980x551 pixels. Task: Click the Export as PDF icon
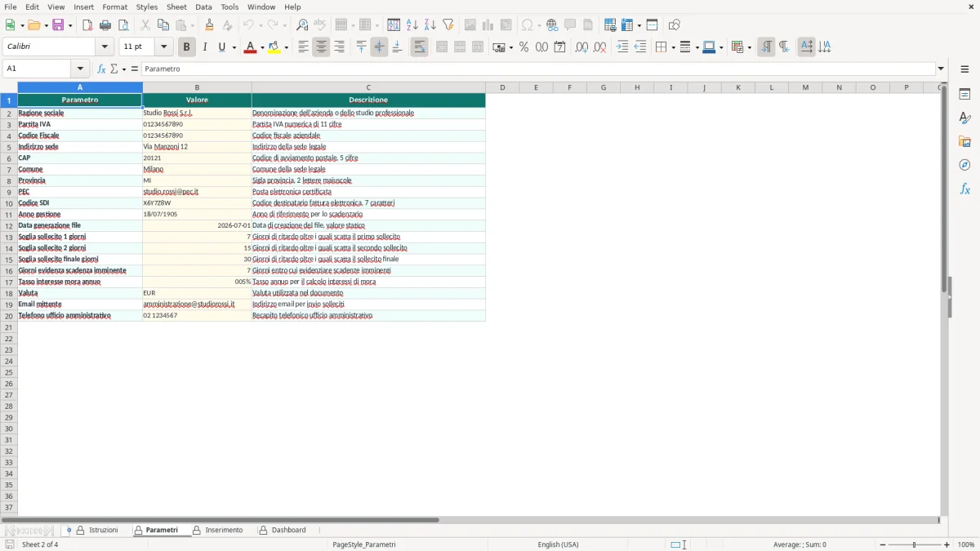87,25
